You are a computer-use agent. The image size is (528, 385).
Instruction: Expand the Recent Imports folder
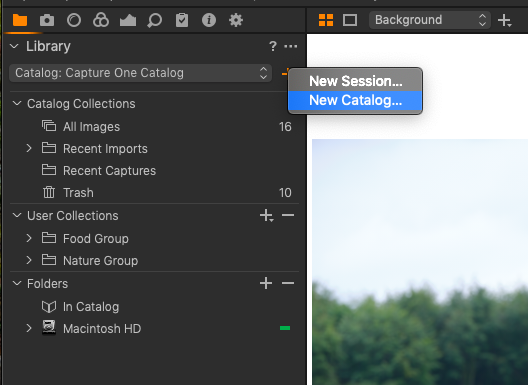29,148
